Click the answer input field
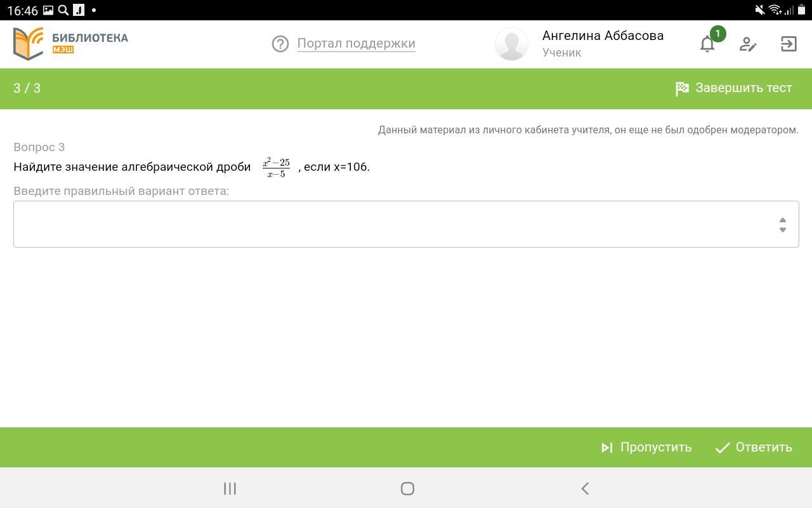Image resolution: width=812 pixels, height=508 pixels. click(x=406, y=224)
